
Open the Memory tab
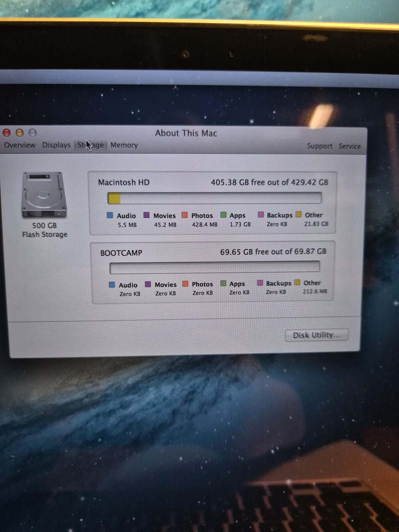click(x=124, y=145)
